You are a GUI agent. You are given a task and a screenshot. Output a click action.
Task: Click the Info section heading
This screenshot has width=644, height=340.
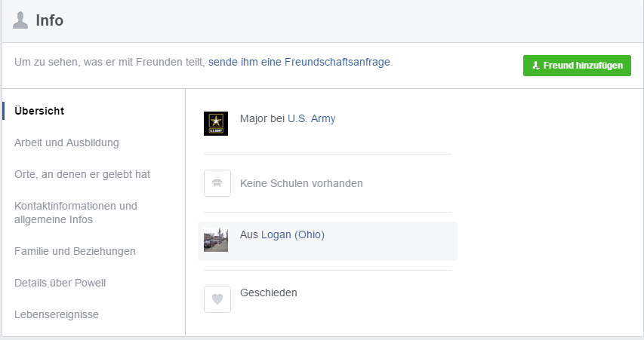coord(50,20)
